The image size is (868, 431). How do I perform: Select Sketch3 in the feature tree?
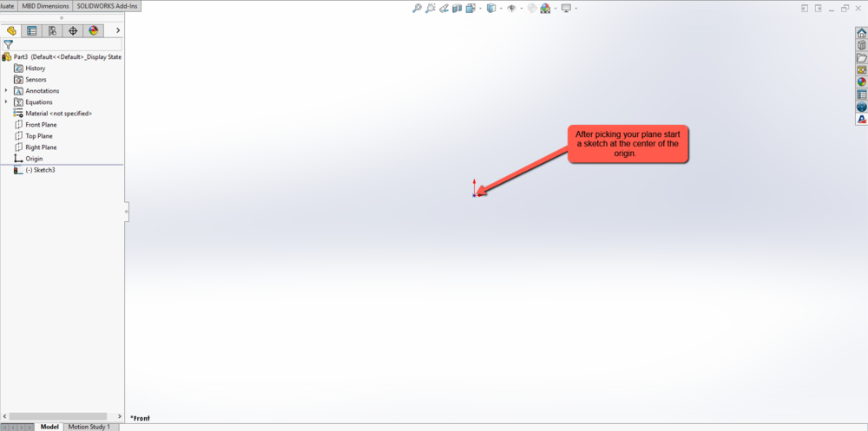click(40, 170)
